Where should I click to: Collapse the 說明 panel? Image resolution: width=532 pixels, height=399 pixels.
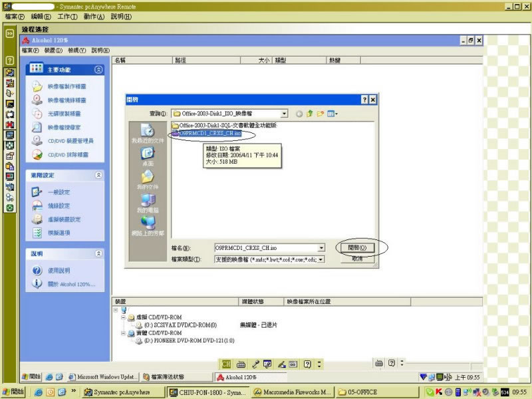tap(98, 253)
